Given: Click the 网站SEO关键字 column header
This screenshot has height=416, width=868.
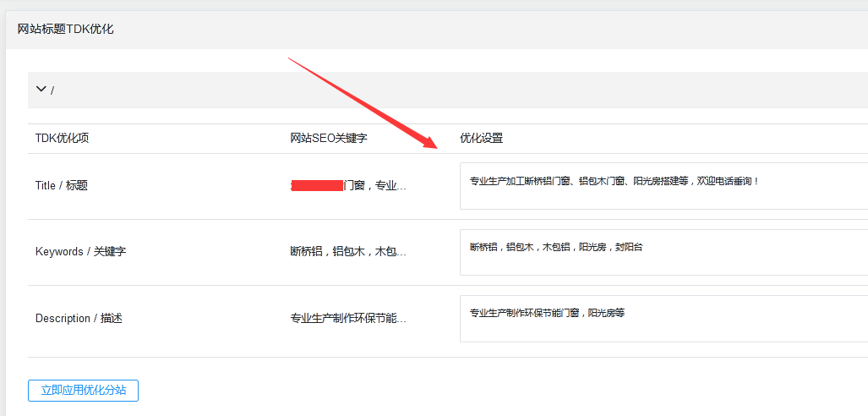Looking at the screenshot, I should 328,139.
